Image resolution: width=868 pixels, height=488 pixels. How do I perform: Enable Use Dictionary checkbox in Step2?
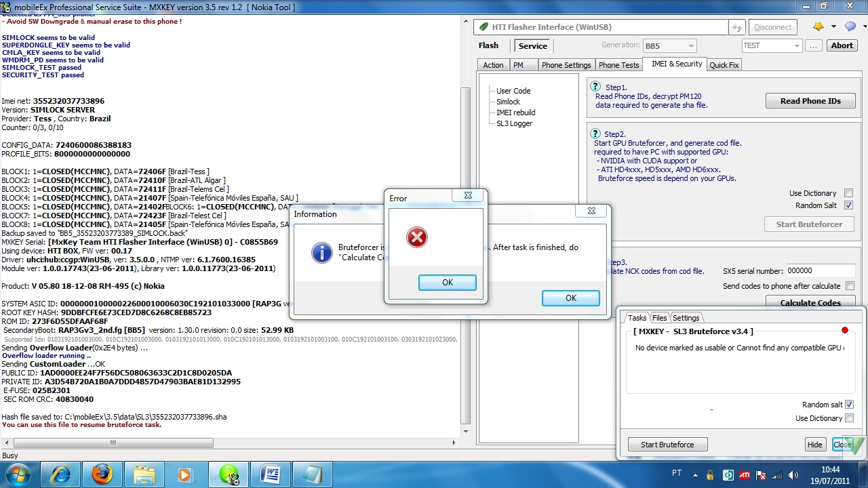(848, 193)
